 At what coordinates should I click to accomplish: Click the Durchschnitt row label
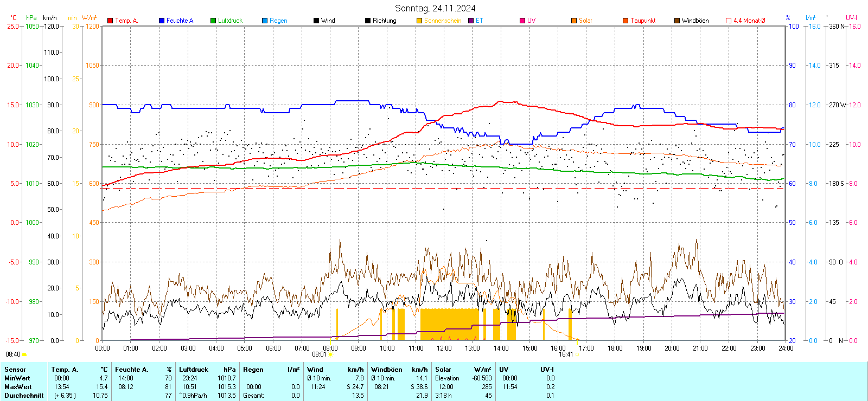tap(24, 396)
